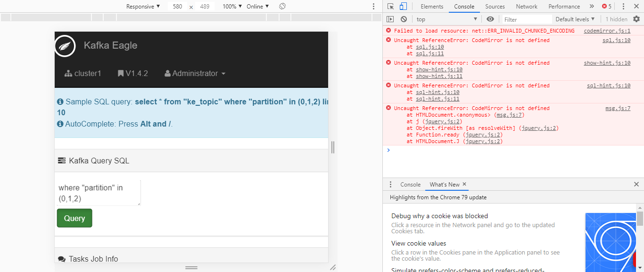The image size is (644, 272).
Task: Click the bottom viewport resize handle
Action: (191, 268)
